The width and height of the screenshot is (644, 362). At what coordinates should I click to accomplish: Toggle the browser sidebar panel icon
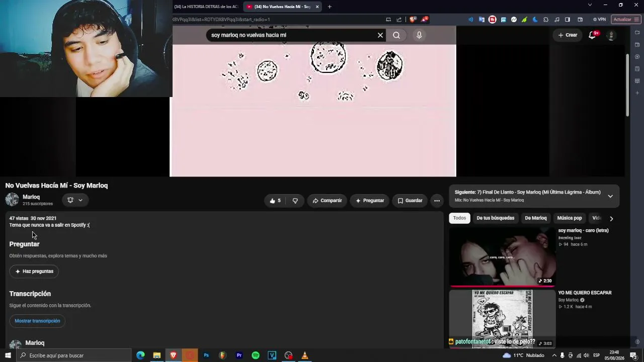568,20
